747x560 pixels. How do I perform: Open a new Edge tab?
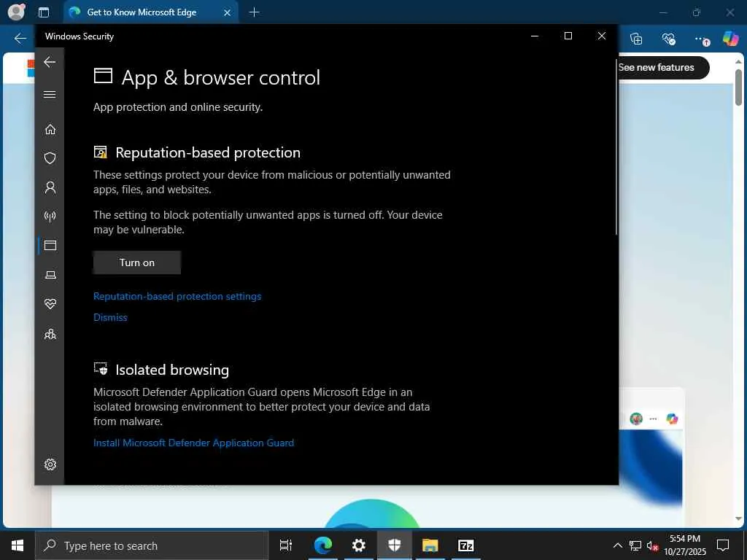pos(255,12)
